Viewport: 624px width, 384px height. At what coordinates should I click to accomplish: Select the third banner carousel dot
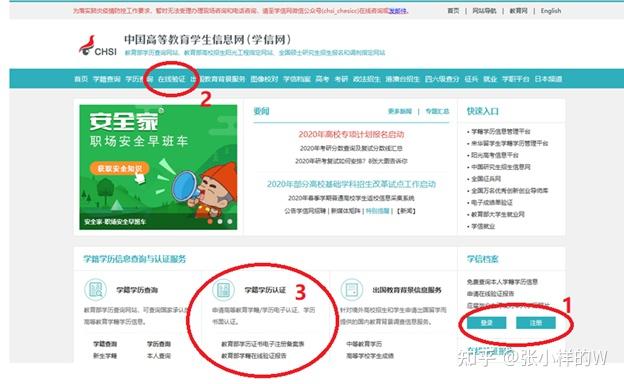pos(230,221)
